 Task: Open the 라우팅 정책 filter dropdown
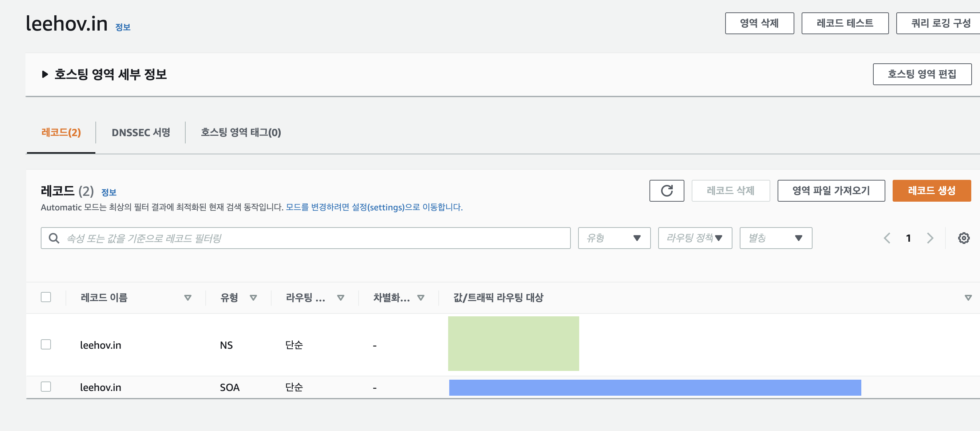[695, 238]
